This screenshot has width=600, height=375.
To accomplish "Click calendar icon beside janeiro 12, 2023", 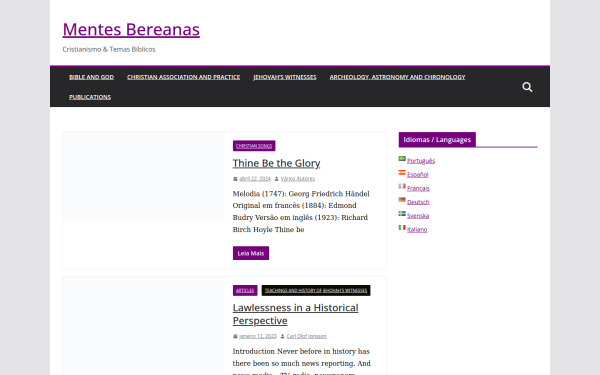I will 235,336.
